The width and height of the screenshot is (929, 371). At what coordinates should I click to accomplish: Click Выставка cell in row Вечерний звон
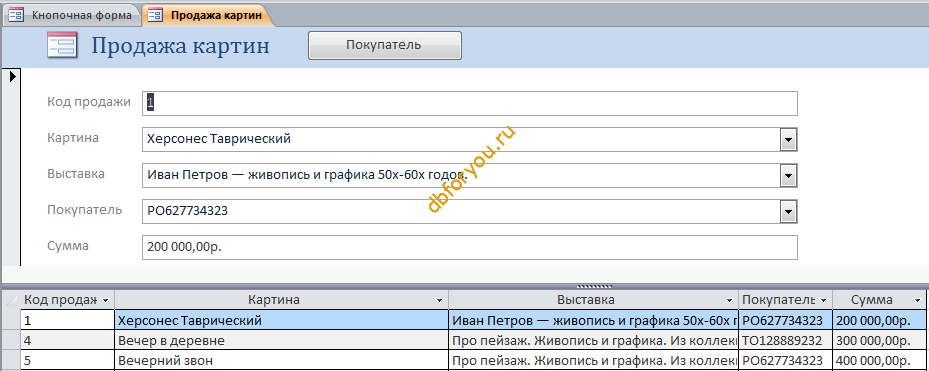(x=594, y=360)
